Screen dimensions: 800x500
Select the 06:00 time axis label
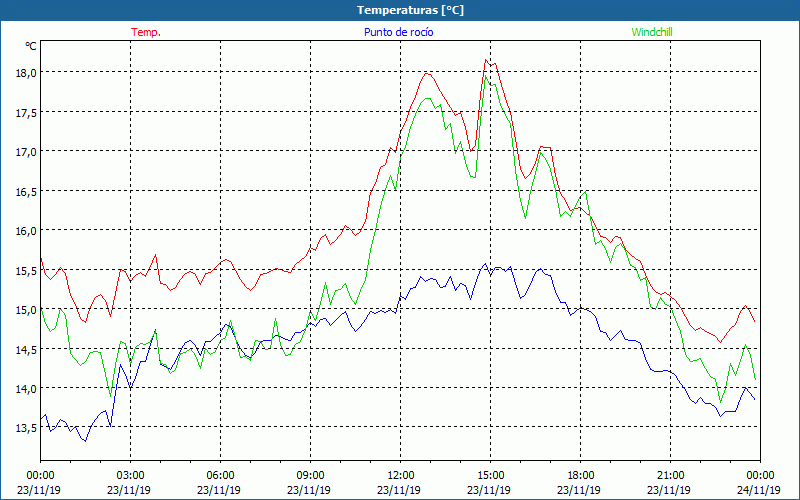(220, 475)
